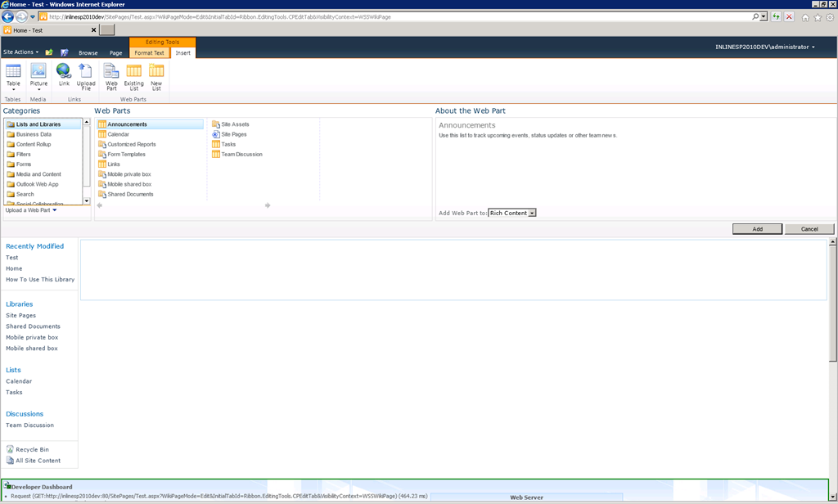Go to next web parts page arrow

(268, 205)
